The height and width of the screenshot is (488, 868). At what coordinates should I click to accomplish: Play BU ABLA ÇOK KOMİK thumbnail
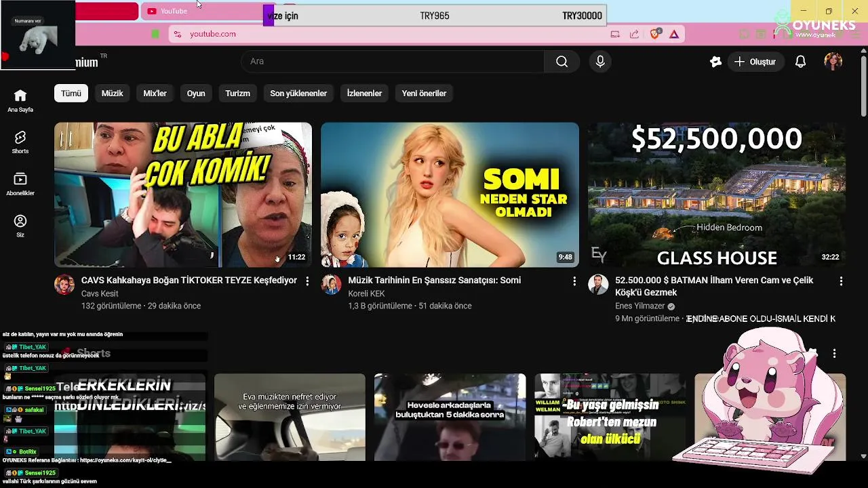click(x=183, y=195)
